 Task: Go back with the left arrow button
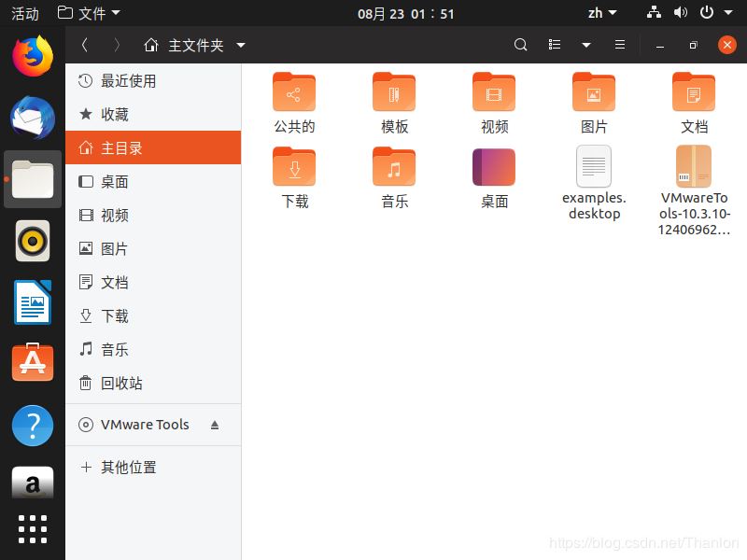85,45
